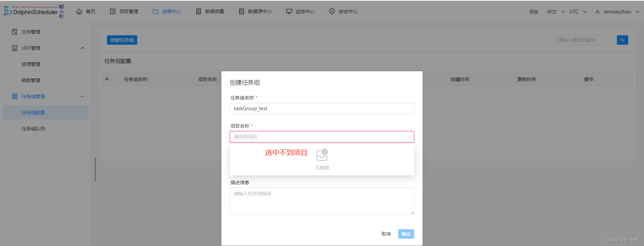
Task: Toggle the 深色 dark theme
Action: click(534, 12)
